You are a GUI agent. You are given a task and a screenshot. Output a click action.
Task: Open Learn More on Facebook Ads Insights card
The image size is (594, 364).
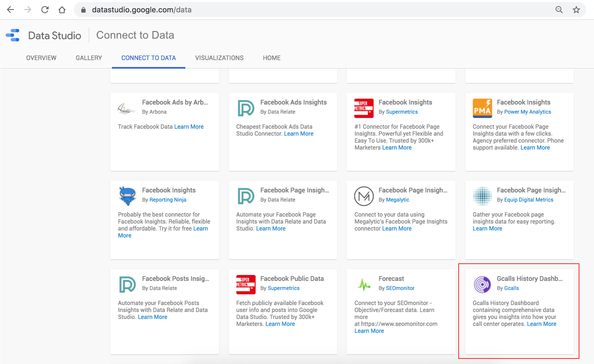pyautogui.click(x=298, y=134)
